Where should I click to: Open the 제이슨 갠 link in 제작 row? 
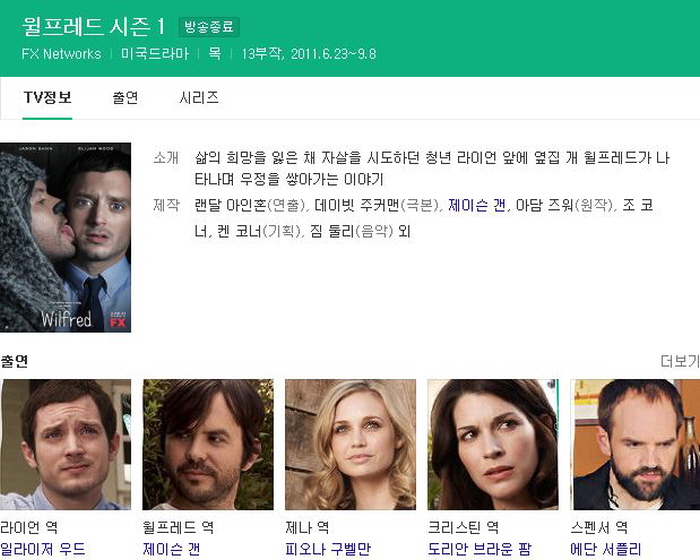pyautogui.click(x=477, y=205)
